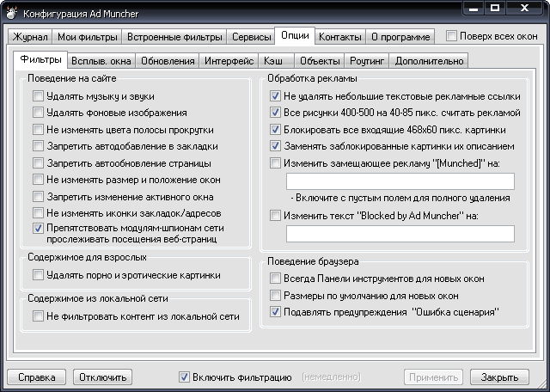
Task: Switch to the Сервисы tab
Action: point(251,37)
